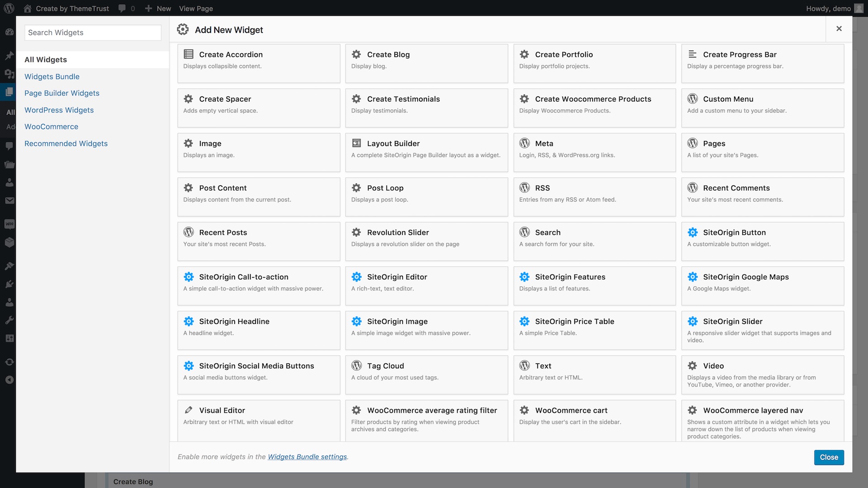Add the SiteOrigin Image widget
The height and width of the screenshot is (488, 868).
[x=426, y=330]
